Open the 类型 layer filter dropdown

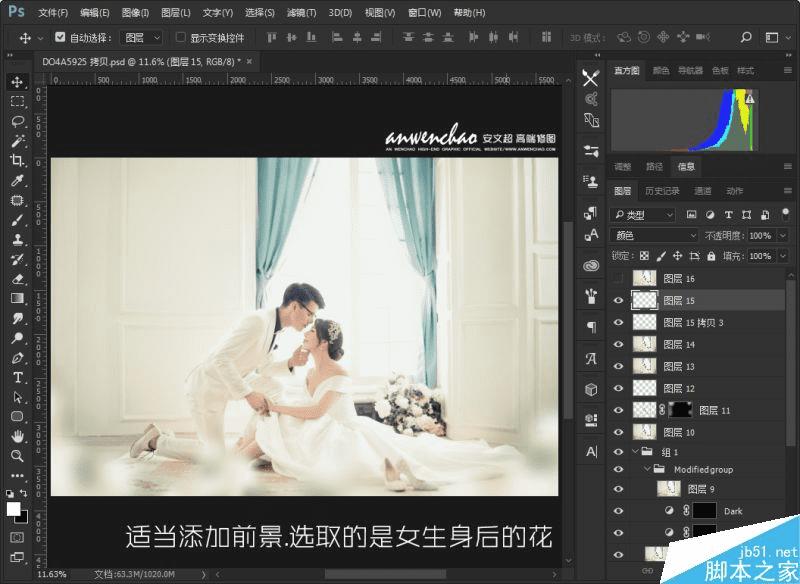pos(643,215)
